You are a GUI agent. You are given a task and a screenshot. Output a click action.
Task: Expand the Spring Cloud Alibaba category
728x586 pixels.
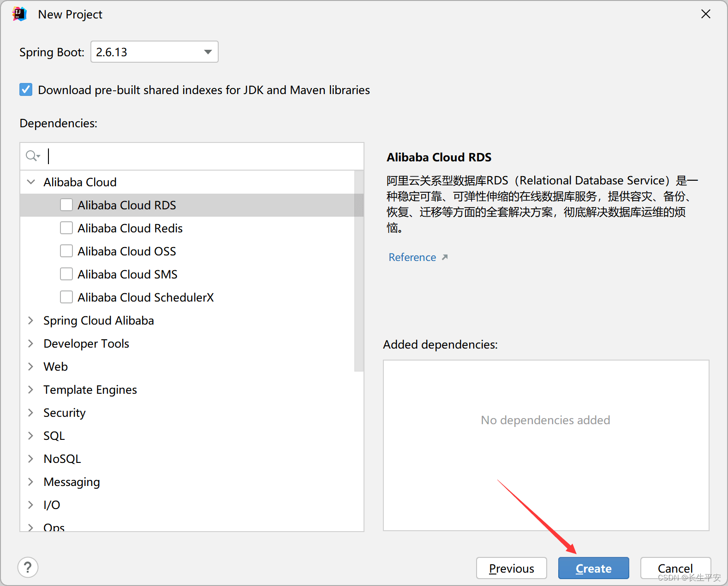pos(31,320)
